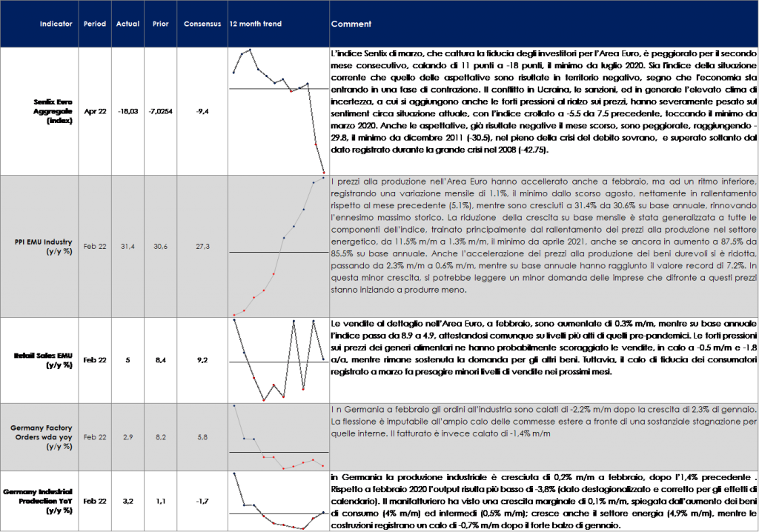Image resolution: width=759 pixels, height=532 pixels.
Task: Open the PPI EMU Industry trend chart
Action: [x=278, y=247]
